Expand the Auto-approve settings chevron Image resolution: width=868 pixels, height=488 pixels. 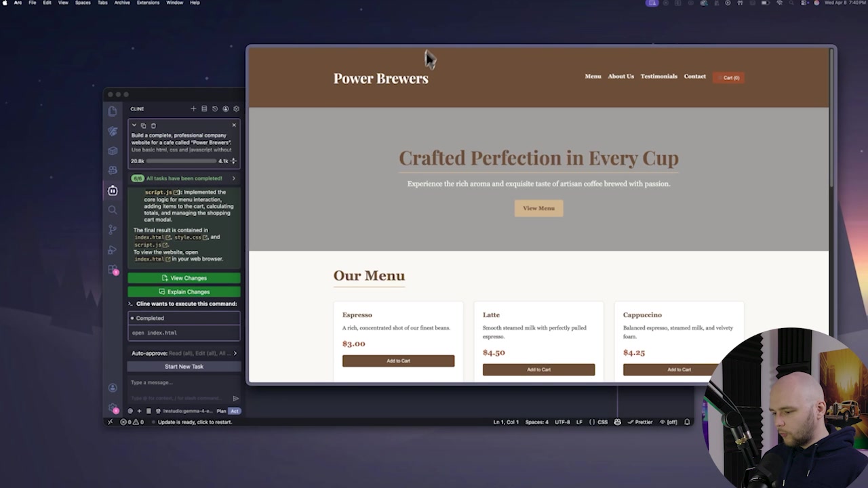(235, 353)
